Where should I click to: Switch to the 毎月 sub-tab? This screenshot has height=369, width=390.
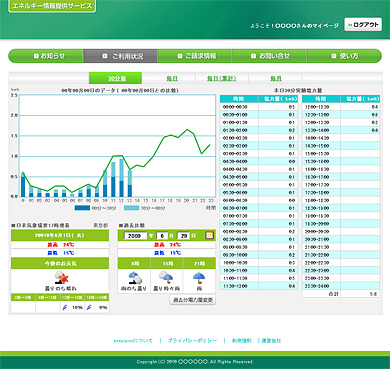(275, 78)
